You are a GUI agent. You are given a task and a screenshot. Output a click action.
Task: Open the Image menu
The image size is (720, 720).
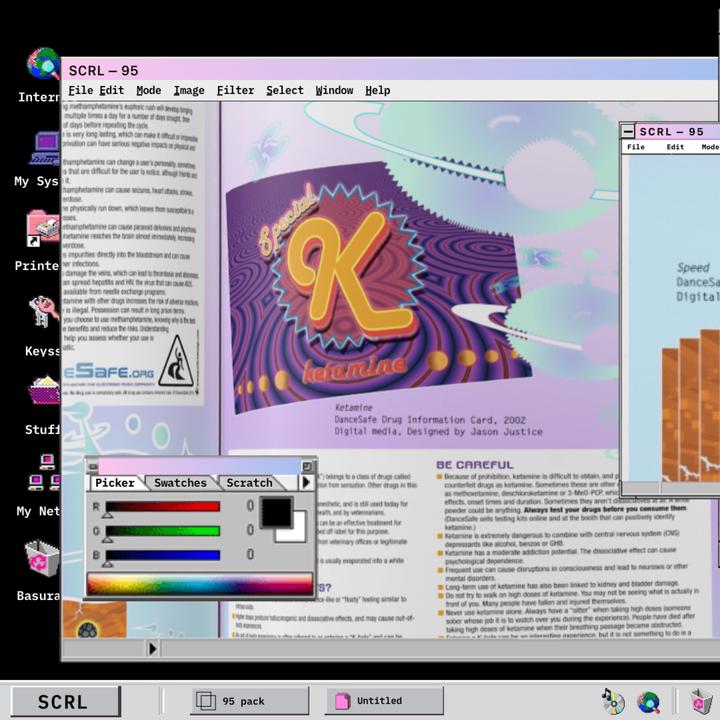pyautogui.click(x=189, y=90)
